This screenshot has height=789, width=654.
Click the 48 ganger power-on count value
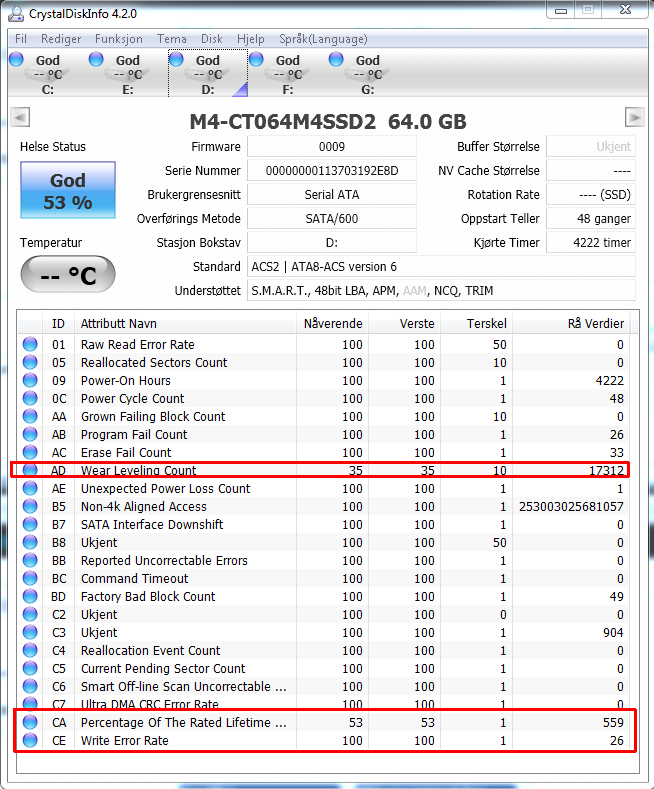click(x=591, y=218)
